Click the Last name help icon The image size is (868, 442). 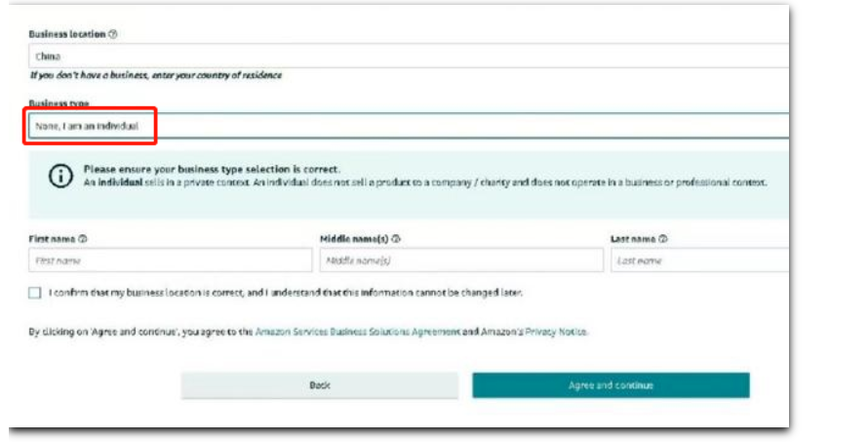pos(663,239)
